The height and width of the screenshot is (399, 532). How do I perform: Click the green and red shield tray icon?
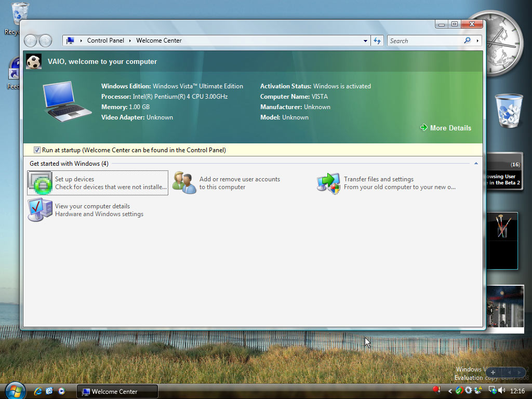459,391
